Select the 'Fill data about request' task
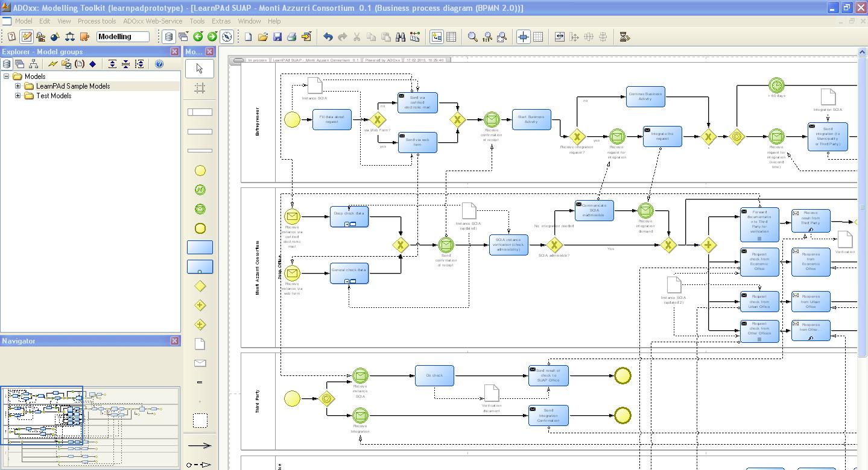868x470 pixels. coord(332,119)
